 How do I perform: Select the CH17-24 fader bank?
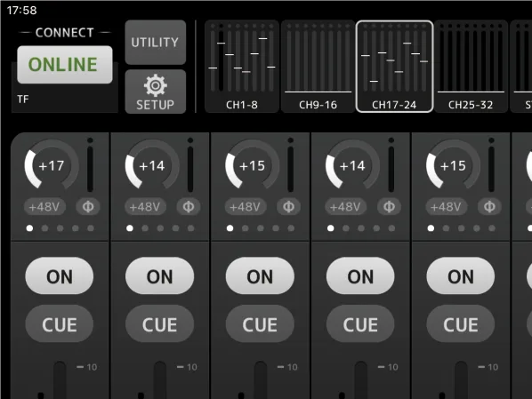pyautogui.click(x=394, y=67)
